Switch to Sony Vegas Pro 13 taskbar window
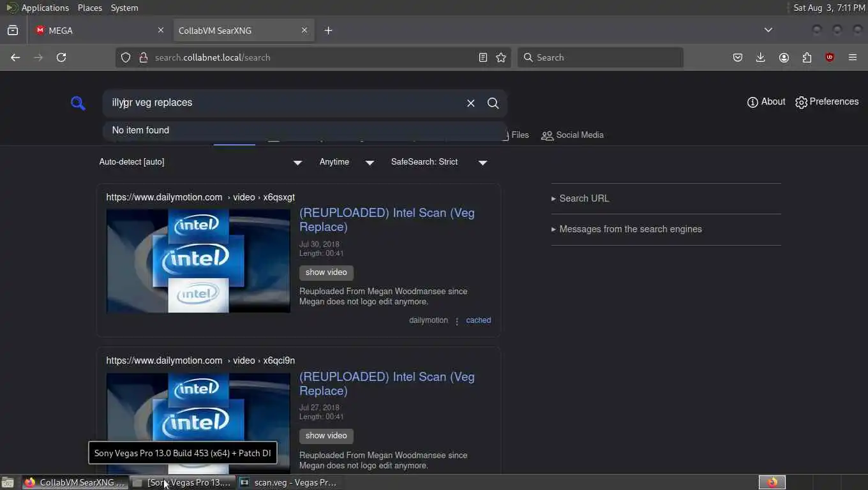868x490 pixels. point(183,482)
